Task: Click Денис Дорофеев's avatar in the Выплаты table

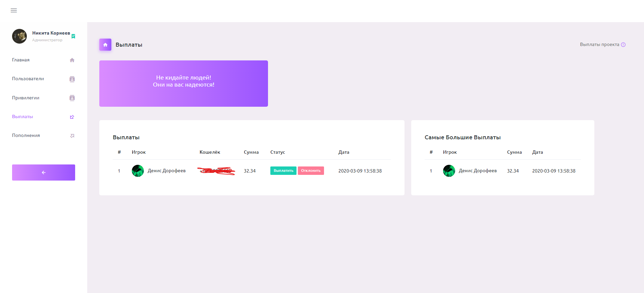Action: tap(138, 171)
